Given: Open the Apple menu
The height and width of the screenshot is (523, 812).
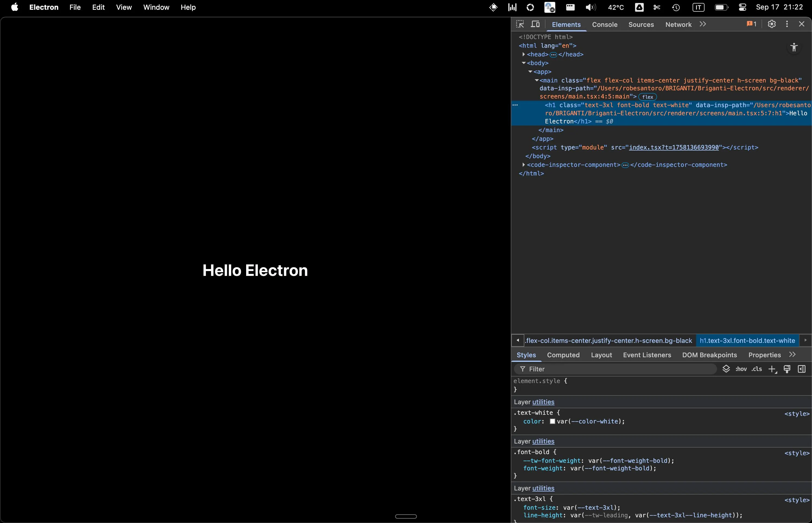Looking at the screenshot, I should [14, 7].
